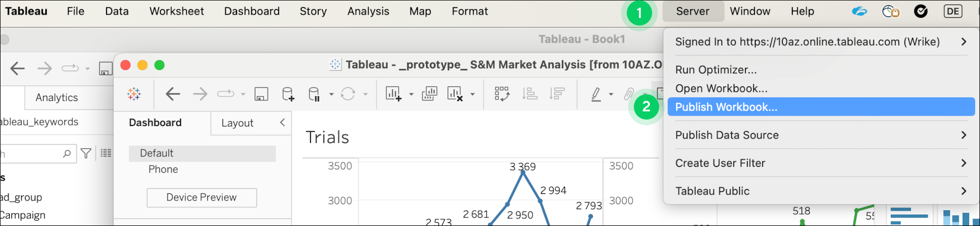Open the replay dropdown arrow in Book1 window
The image size is (980, 226).
[x=88, y=69]
